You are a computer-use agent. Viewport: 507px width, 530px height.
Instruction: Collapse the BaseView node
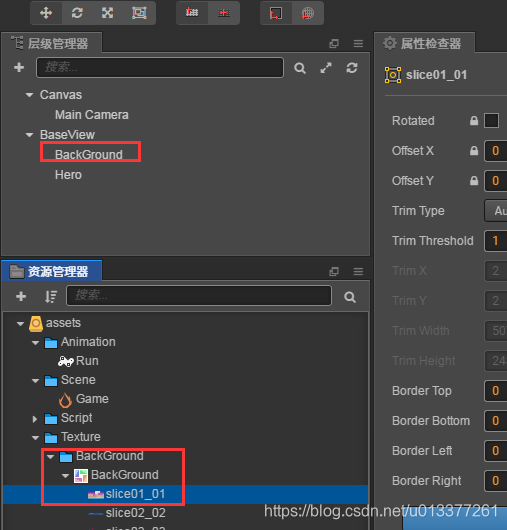point(29,135)
